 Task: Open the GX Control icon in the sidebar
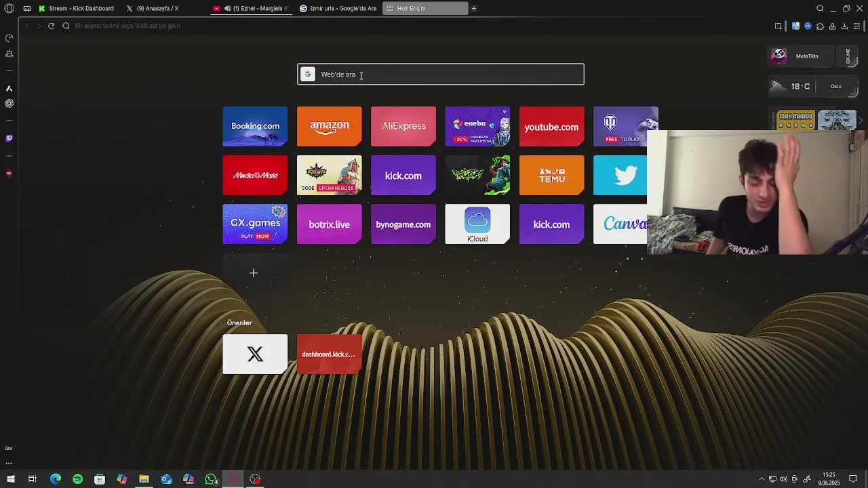pos(9,38)
